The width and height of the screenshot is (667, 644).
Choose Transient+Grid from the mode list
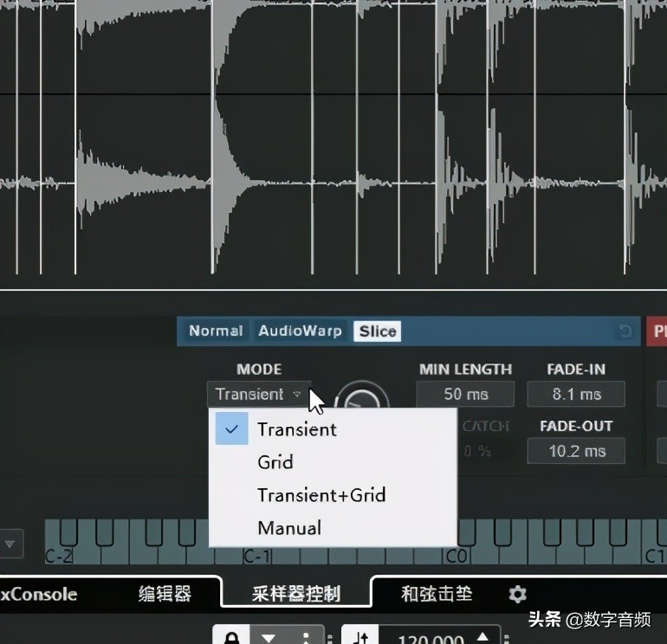coord(333,495)
